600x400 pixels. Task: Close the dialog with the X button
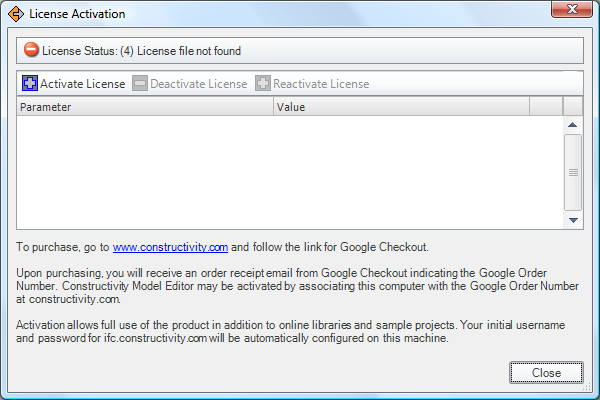point(572,9)
